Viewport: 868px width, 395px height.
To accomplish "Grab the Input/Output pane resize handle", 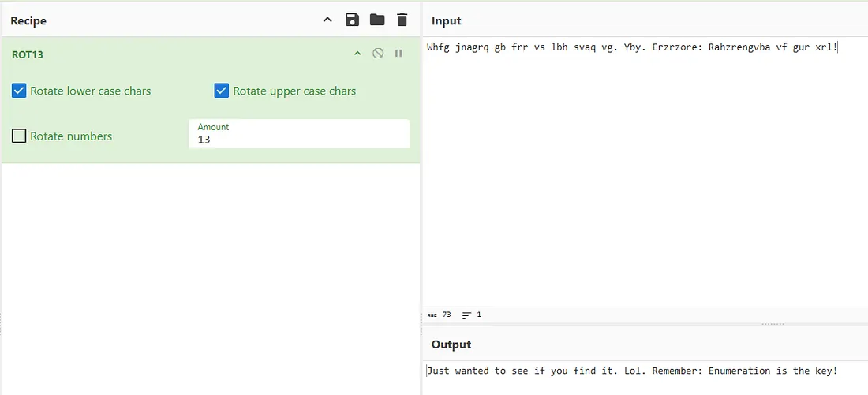I will 773,324.
